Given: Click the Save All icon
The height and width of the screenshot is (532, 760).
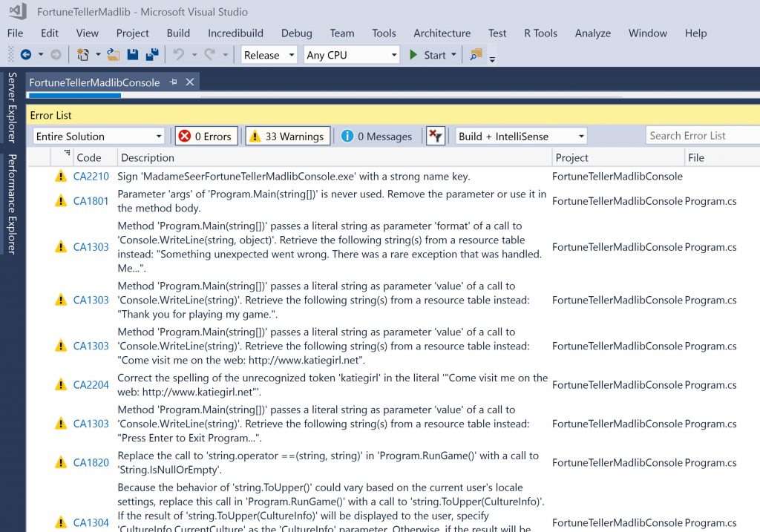Looking at the screenshot, I should click(152, 55).
